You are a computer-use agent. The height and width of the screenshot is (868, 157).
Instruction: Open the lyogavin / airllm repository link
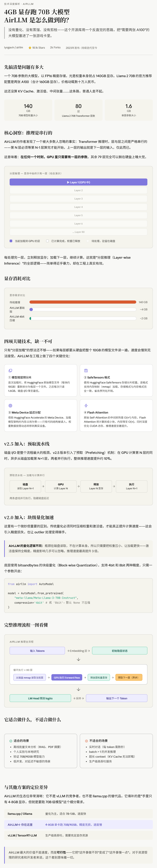coord(13,48)
